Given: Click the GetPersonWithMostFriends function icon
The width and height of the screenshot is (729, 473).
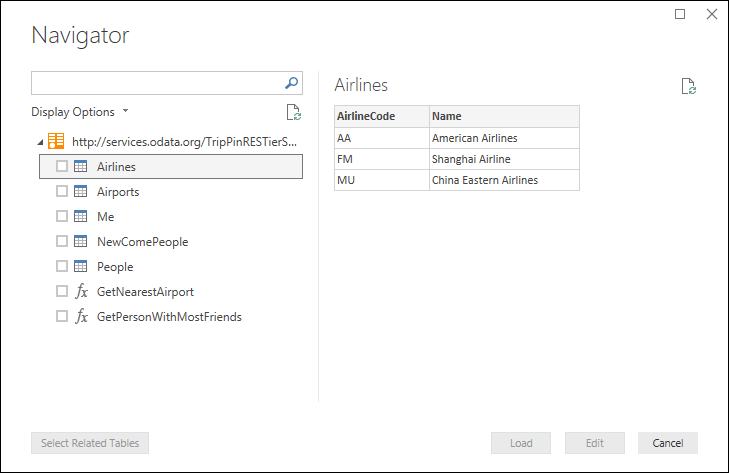Looking at the screenshot, I should pyautogui.click(x=81, y=317).
